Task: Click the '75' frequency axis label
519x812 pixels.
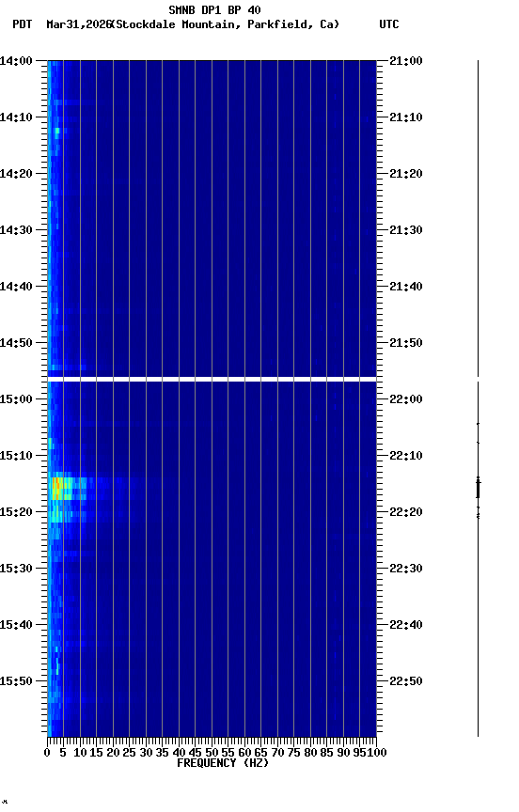Action: point(294,753)
